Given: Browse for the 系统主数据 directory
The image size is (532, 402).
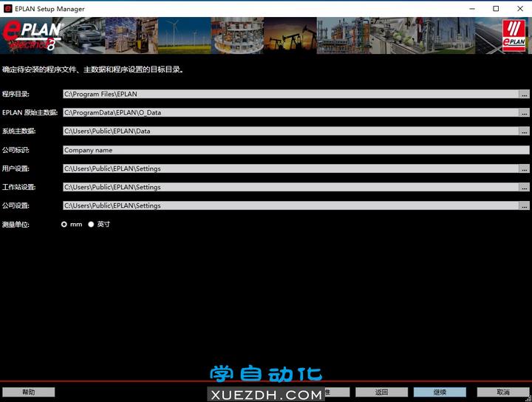Looking at the screenshot, I should [x=524, y=132].
